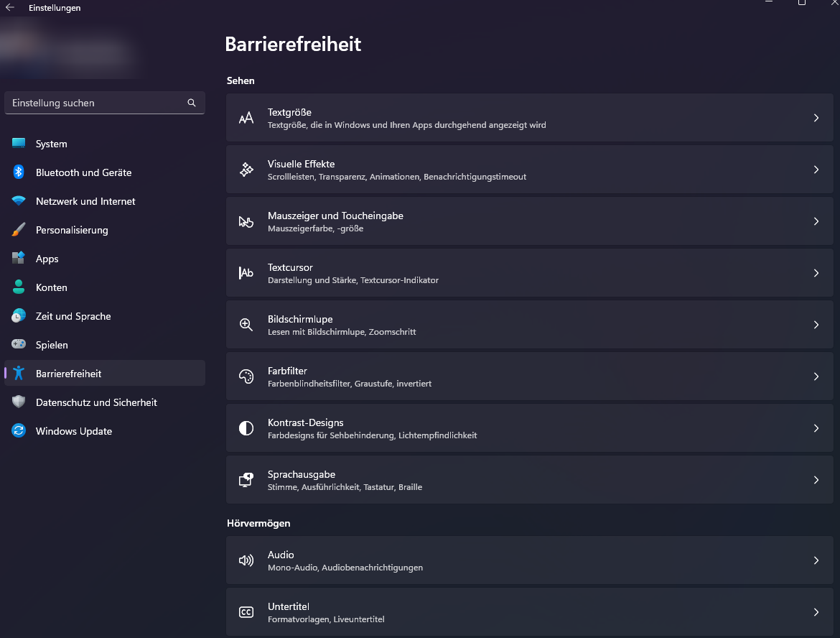Image resolution: width=840 pixels, height=638 pixels.
Task: Click the Textgröße AA icon
Action: pos(246,118)
